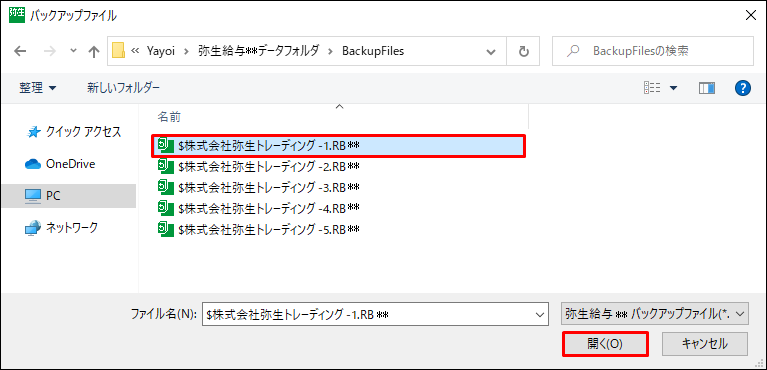Open the 整理 menu
This screenshot has height=370, width=767.
(x=38, y=88)
